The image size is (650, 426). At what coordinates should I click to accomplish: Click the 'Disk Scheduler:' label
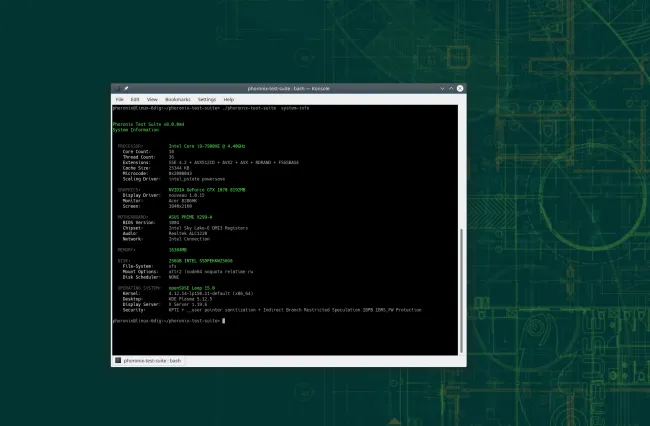coord(141,277)
